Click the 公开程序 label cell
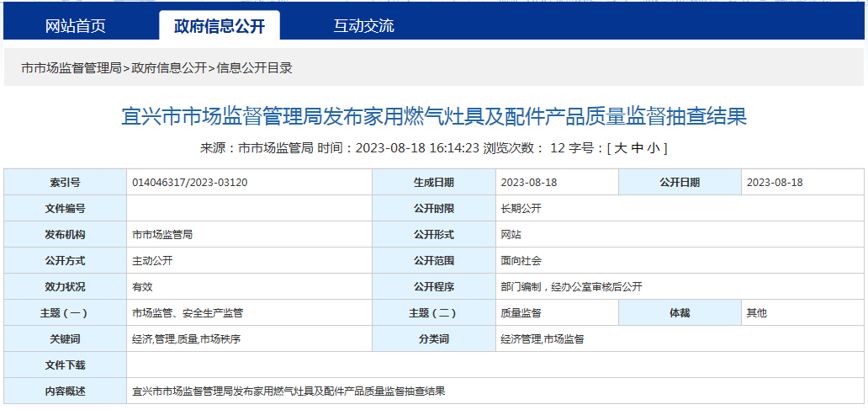The height and width of the screenshot is (410, 868). pos(434,286)
